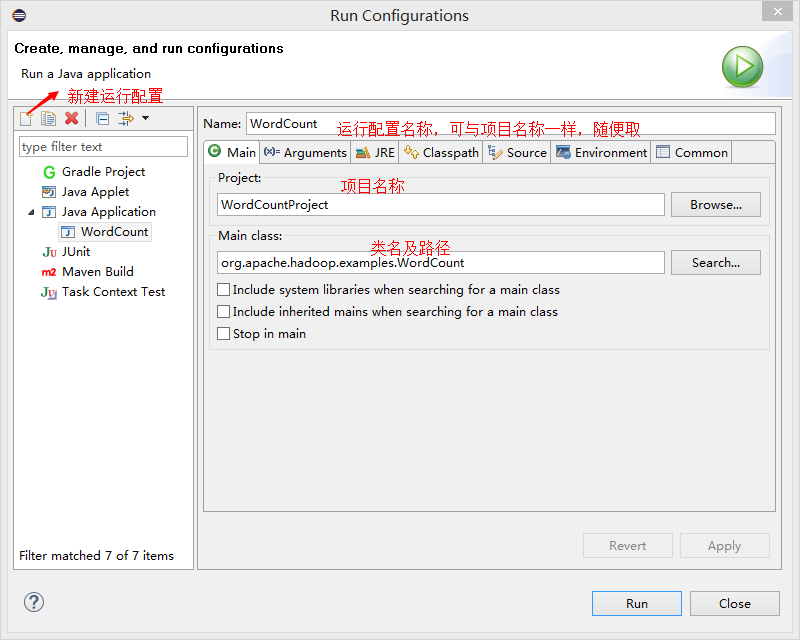800x640 pixels.
Task: Click the Gradle Project icon
Action: 49,172
